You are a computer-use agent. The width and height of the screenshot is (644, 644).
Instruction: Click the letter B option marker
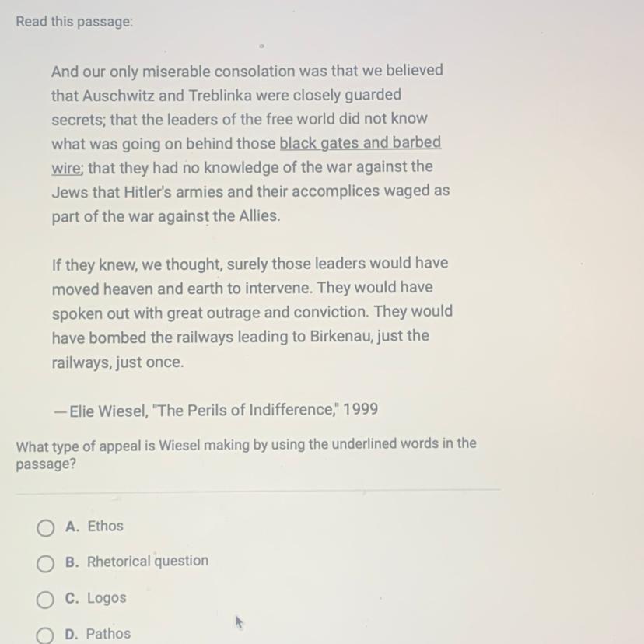coord(72,562)
